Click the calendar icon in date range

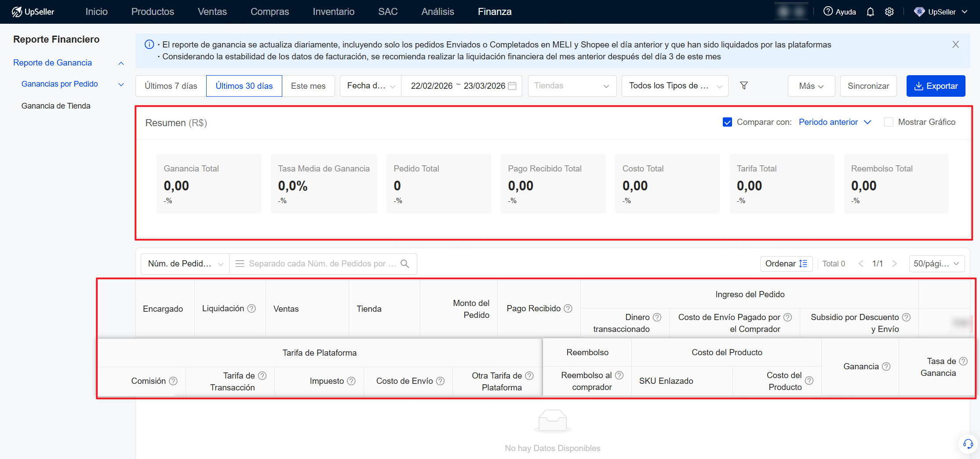512,86
